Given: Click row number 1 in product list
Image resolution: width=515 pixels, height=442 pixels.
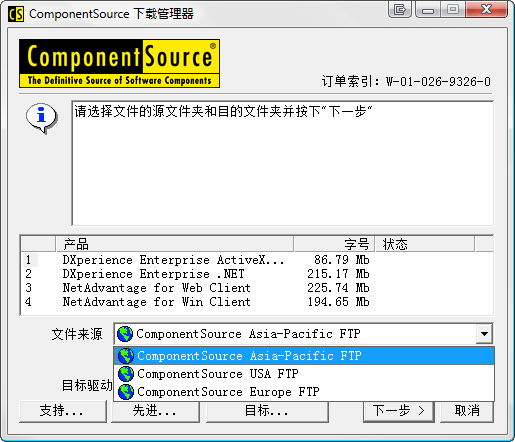Looking at the screenshot, I should (28, 260).
